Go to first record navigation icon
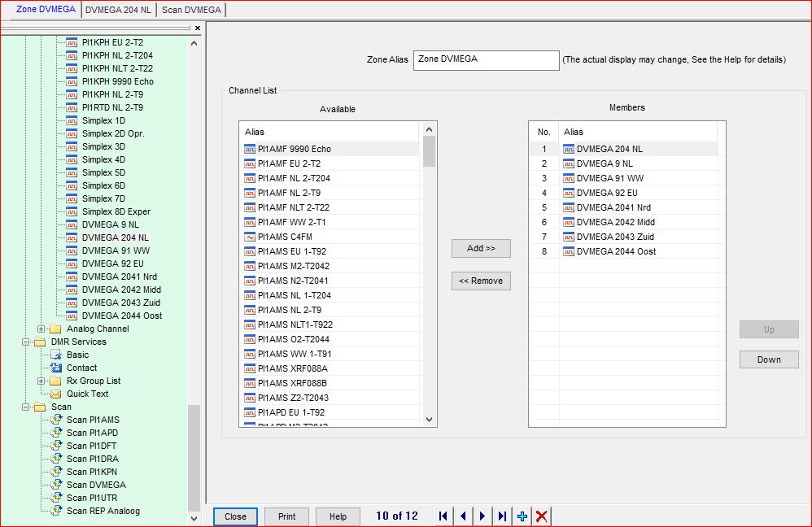 pyautogui.click(x=443, y=516)
